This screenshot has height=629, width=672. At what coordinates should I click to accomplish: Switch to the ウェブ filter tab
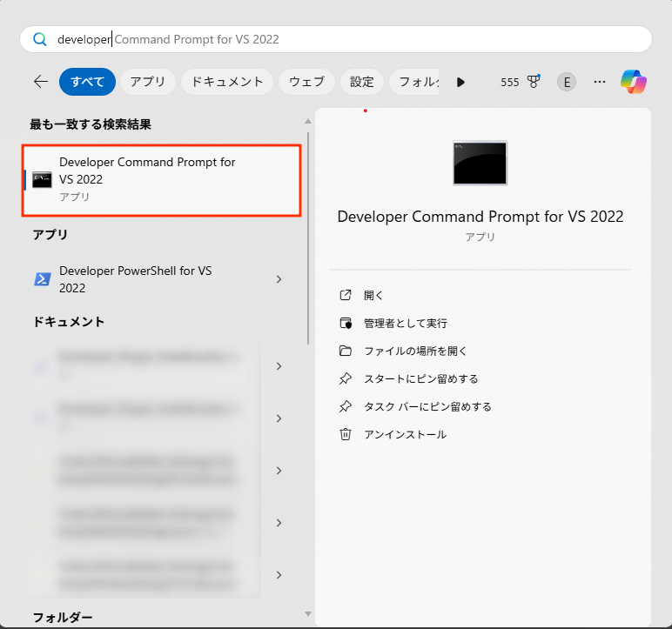(x=306, y=82)
